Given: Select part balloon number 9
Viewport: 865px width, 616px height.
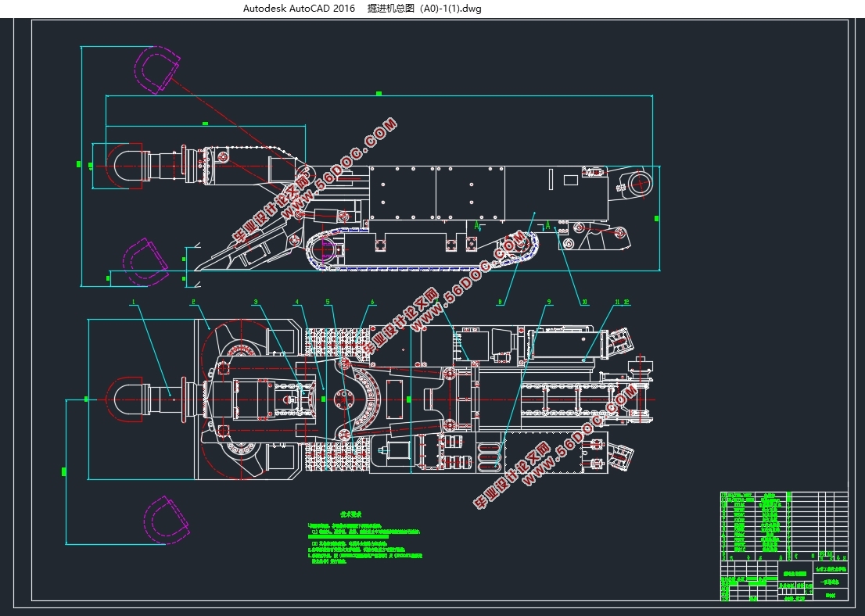Looking at the screenshot, I should pyautogui.click(x=549, y=302).
